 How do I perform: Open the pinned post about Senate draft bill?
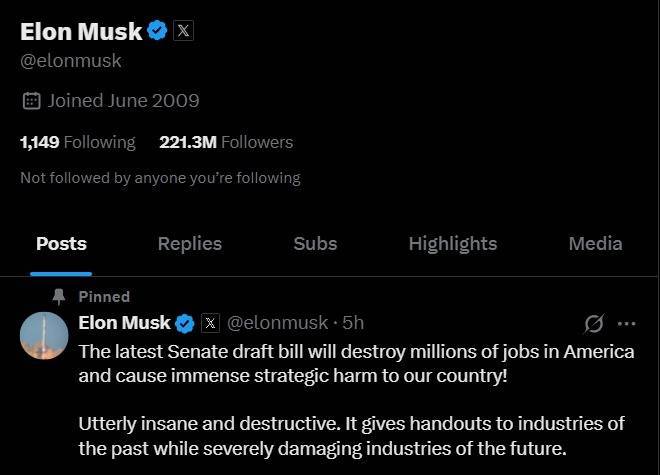coord(356,400)
